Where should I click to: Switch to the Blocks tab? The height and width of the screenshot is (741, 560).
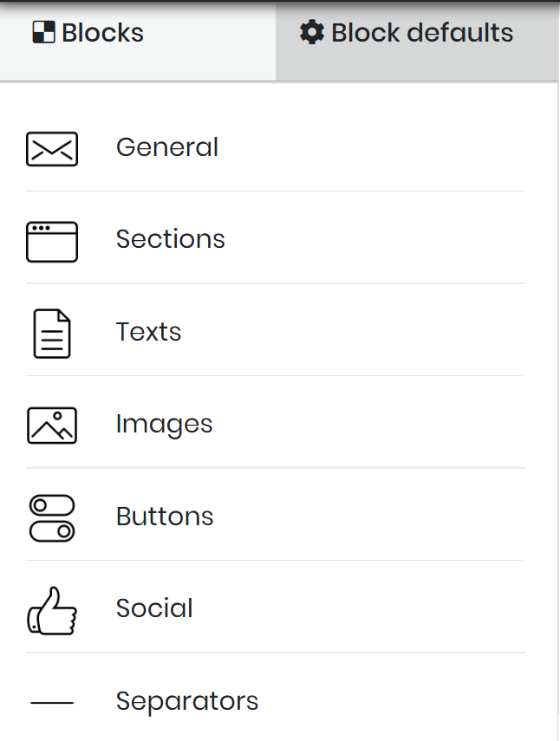[x=138, y=40]
